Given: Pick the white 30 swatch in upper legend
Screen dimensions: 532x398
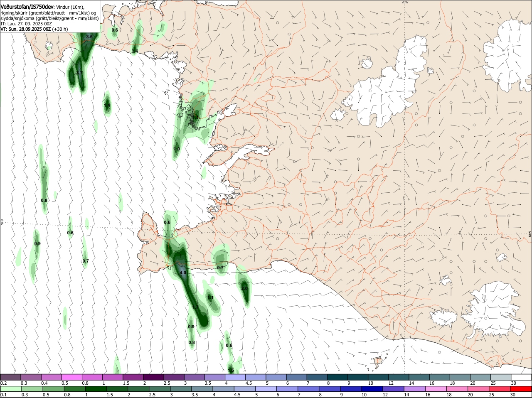Looking at the screenshot, I should pyautogui.click(x=521, y=377).
